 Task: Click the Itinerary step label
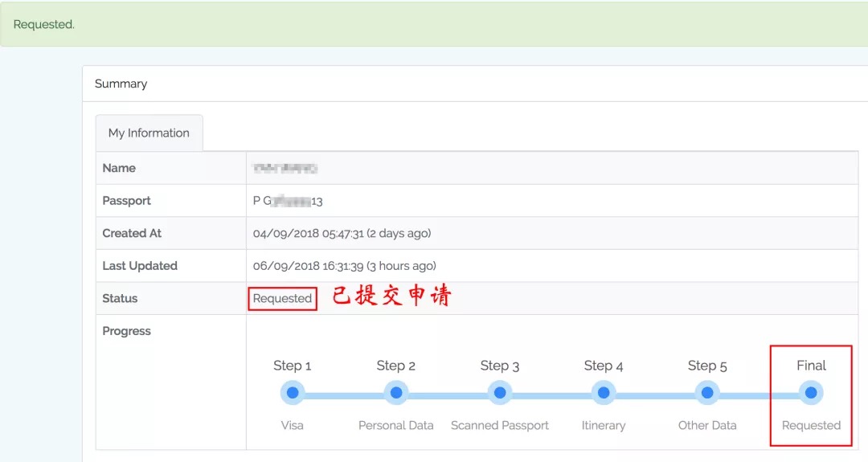click(x=604, y=425)
